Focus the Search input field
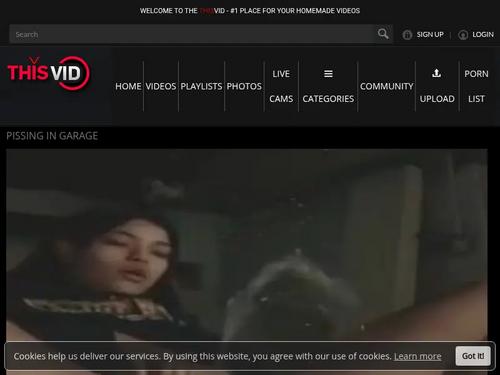Screen dimensions: 500x375 point(193,34)
